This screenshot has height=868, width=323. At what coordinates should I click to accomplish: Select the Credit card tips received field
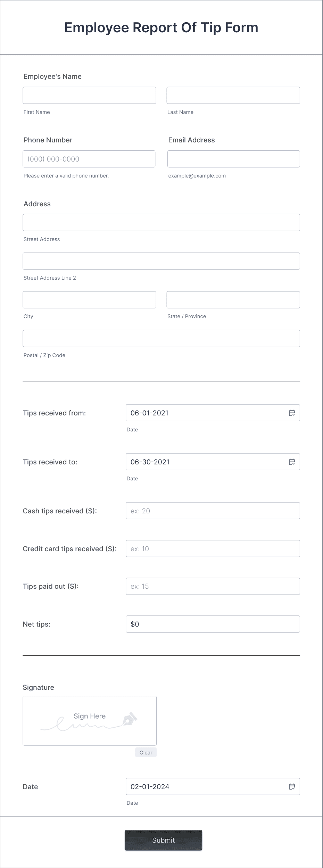[x=213, y=548]
